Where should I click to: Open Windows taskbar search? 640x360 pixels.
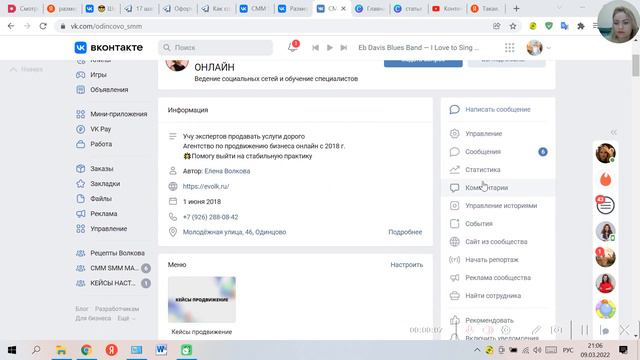(36, 350)
